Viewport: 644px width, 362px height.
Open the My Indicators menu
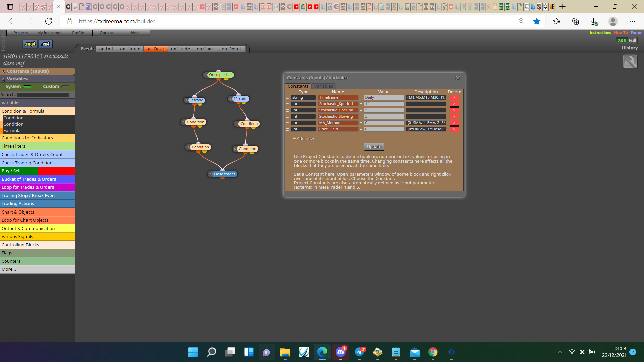pos(49,33)
